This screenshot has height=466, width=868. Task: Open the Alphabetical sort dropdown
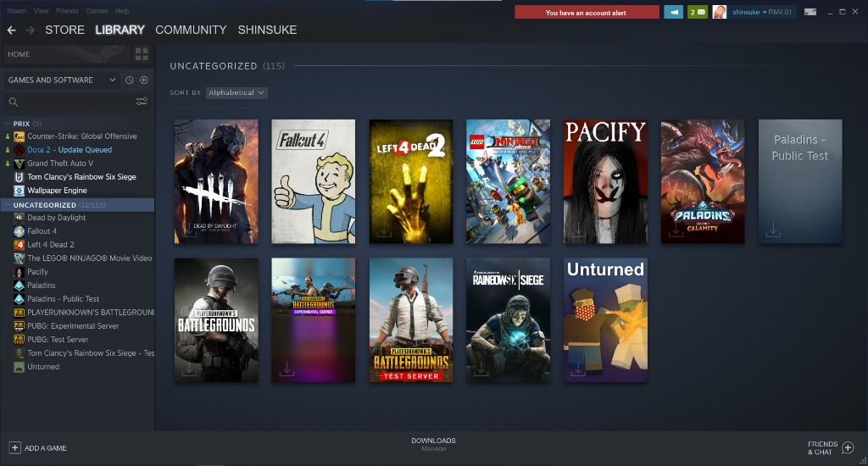point(236,93)
